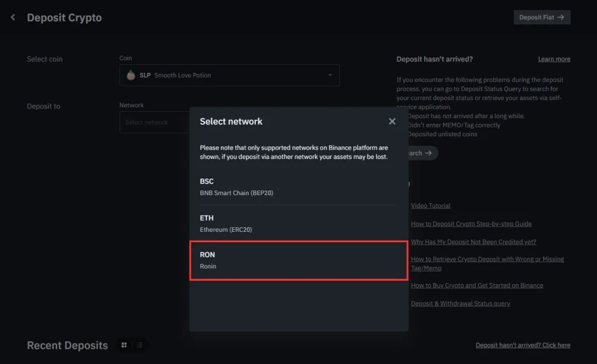The width and height of the screenshot is (597, 364).
Task: Click Deposit hasn't arrived? Click here link
Action: tap(523, 345)
